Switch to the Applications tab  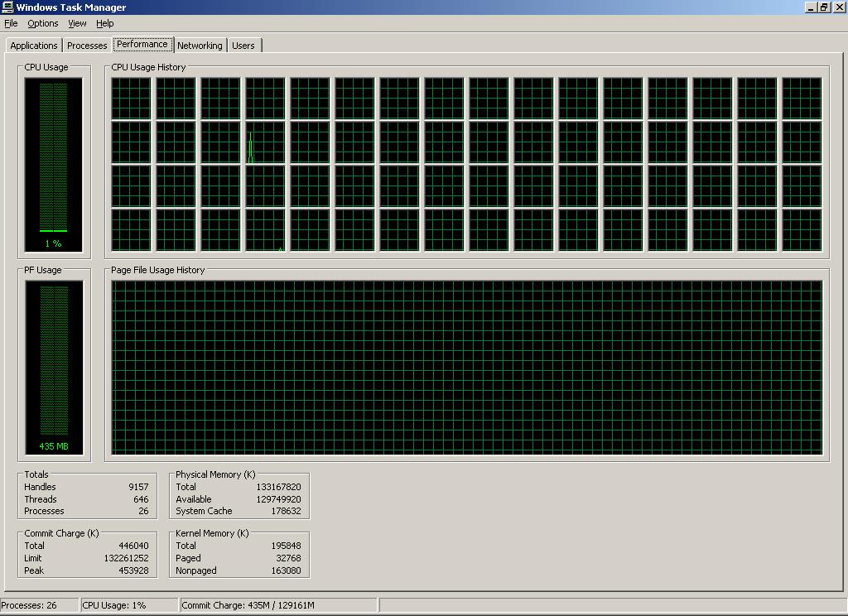pyautogui.click(x=33, y=46)
